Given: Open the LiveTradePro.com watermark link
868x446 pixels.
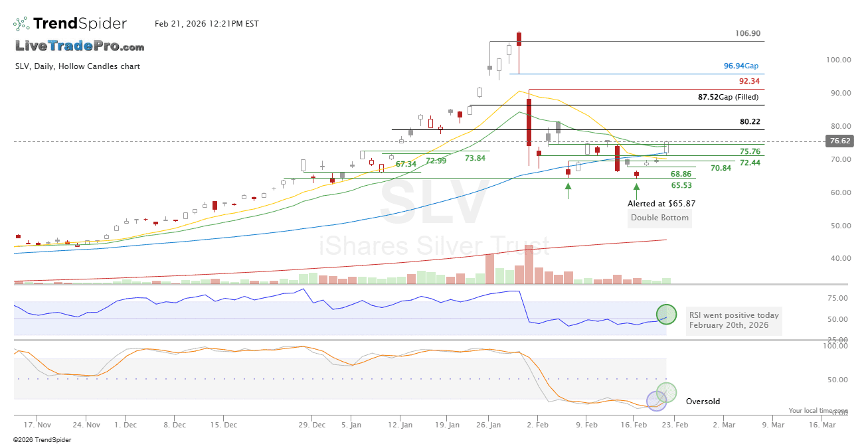Looking at the screenshot, I should 80,46.
